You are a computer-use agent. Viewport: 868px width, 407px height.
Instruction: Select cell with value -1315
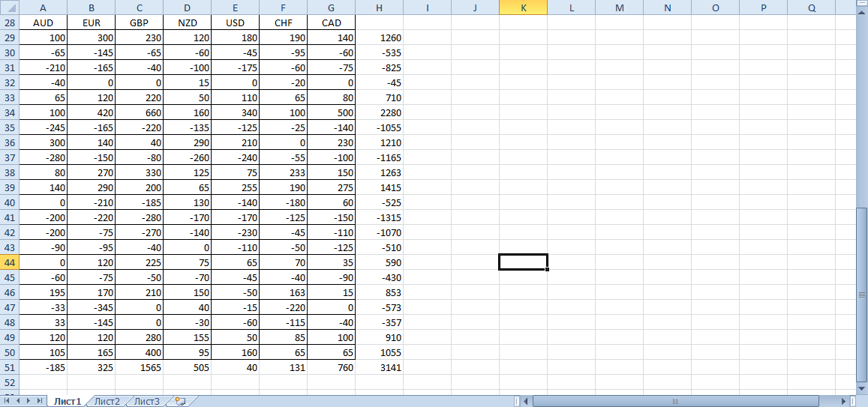point(379,217)
